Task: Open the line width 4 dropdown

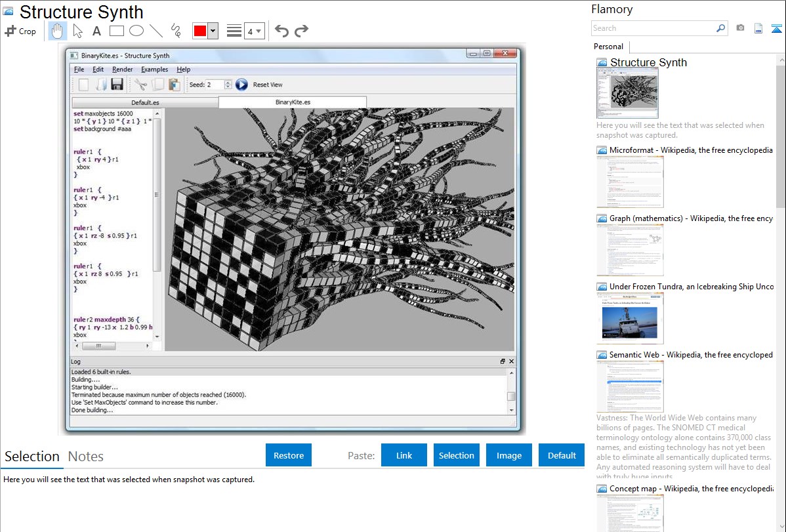Action: (x=254, y=31)
